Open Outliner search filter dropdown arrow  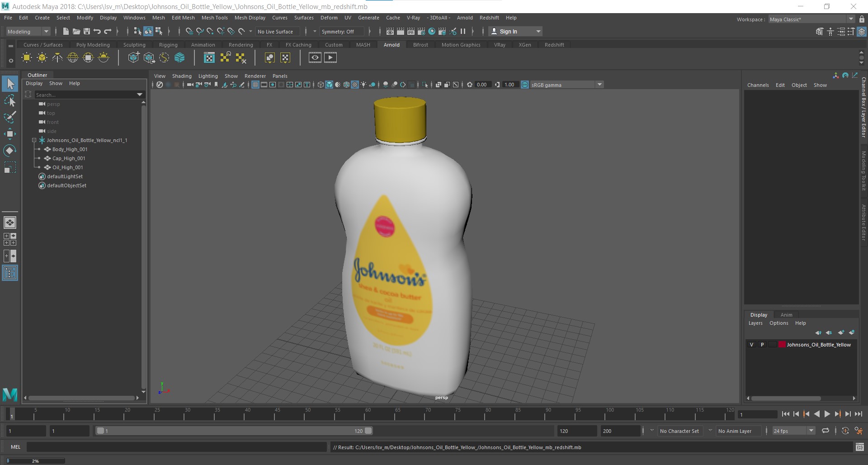tap(140, 95)
